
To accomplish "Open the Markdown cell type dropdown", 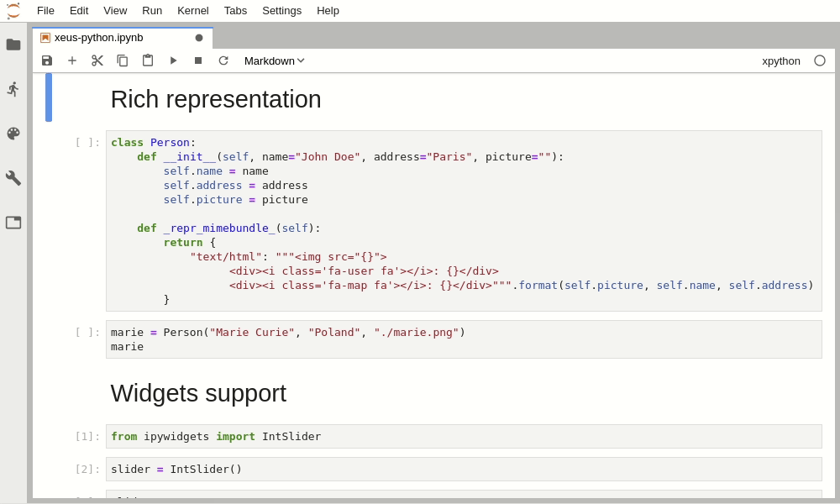I will point(274,60).
